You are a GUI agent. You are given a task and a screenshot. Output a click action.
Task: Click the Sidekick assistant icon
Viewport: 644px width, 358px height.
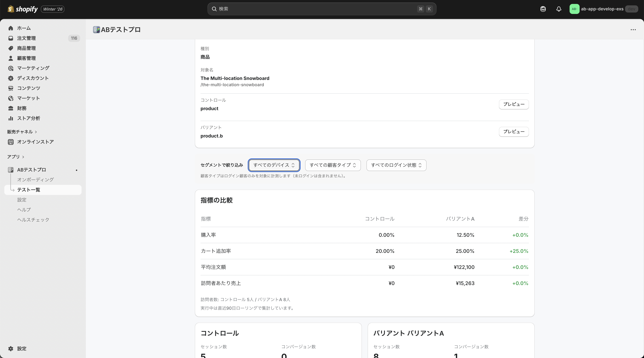[543, 9]
